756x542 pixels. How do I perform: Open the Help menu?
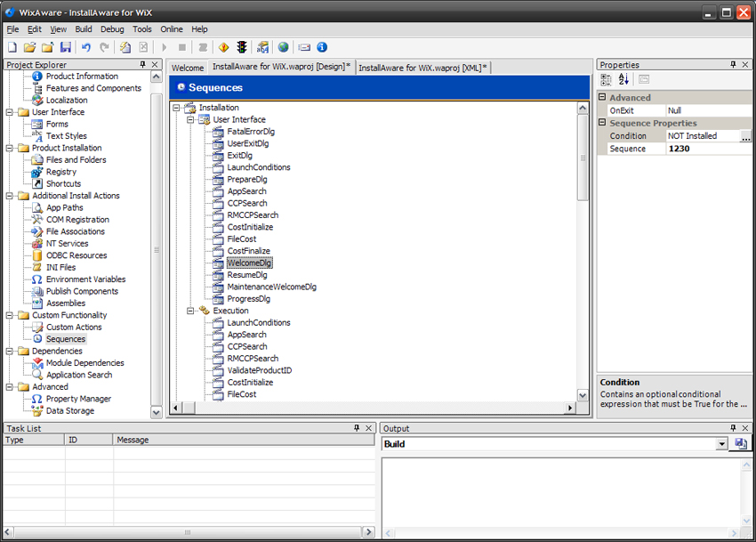[x=199, y=29]
